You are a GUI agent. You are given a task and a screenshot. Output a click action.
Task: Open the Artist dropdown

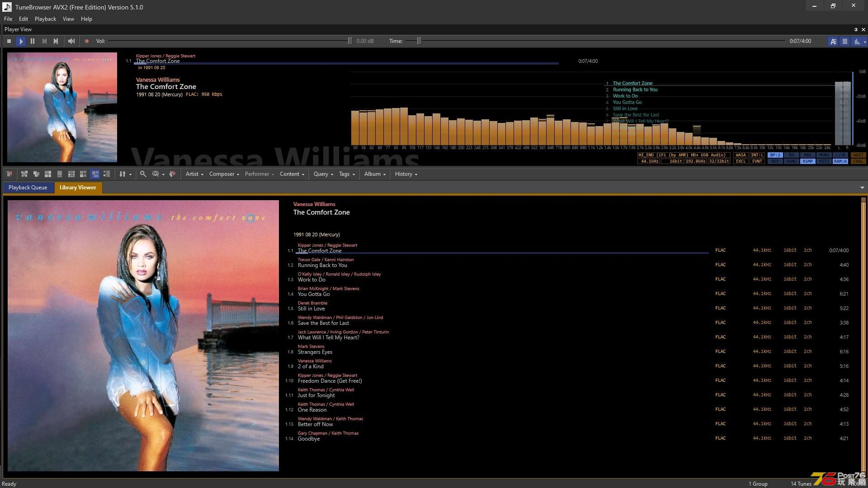pos(194,174)
